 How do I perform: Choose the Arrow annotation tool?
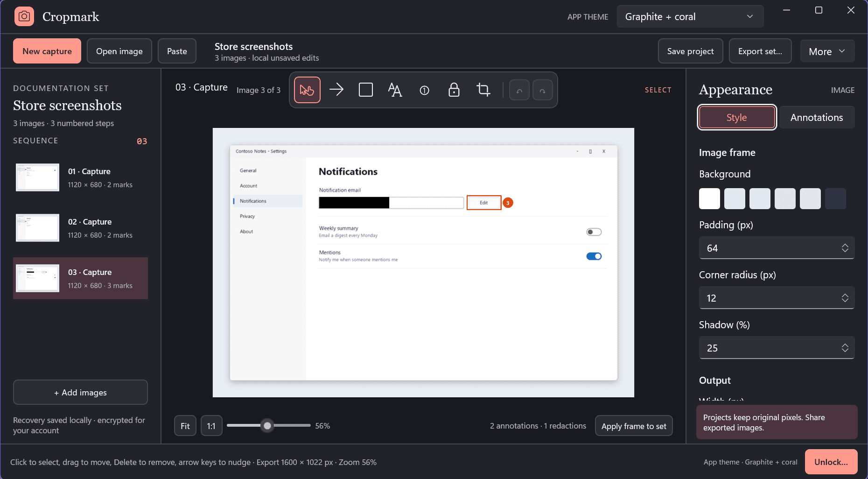[x=336, y=90]
